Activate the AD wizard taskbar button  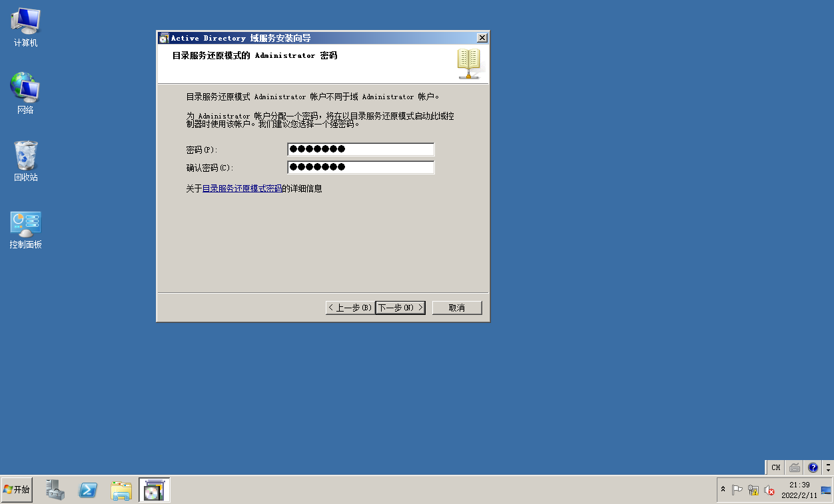click(154, 490)
